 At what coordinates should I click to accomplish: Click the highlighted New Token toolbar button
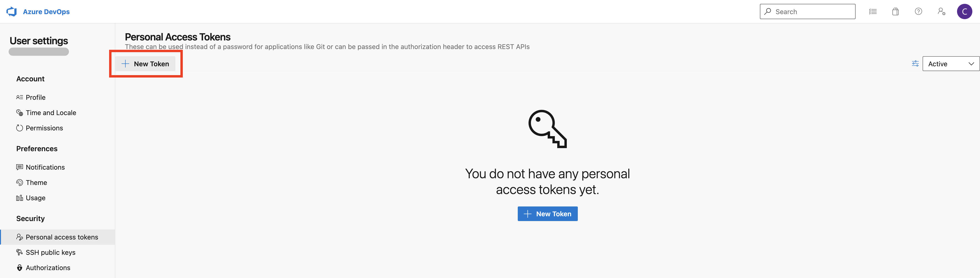coord(146,64)
